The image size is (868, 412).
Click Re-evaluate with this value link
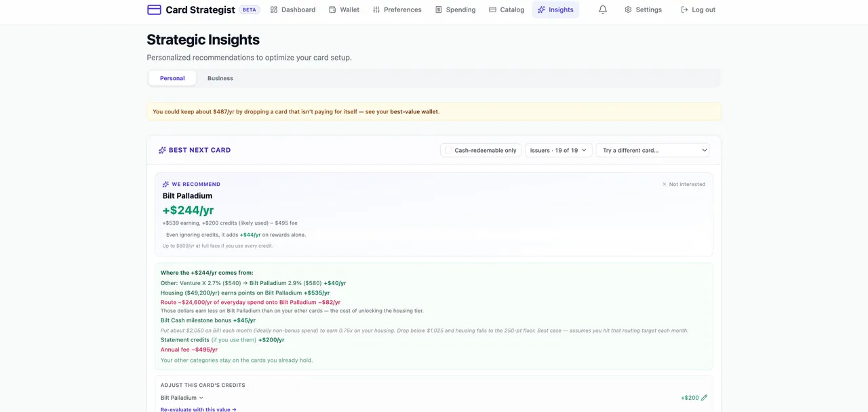(199, 409)
